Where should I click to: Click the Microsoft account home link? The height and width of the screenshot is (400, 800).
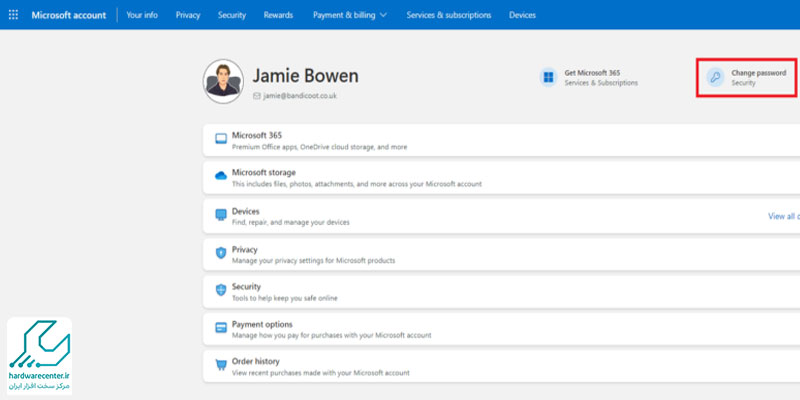(69, 15)
